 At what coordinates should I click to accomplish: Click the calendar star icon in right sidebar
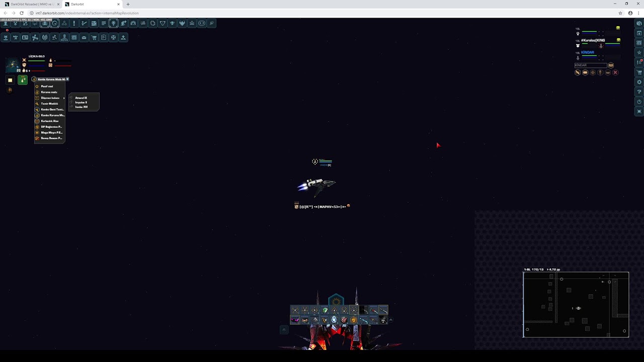click(639, 33)
